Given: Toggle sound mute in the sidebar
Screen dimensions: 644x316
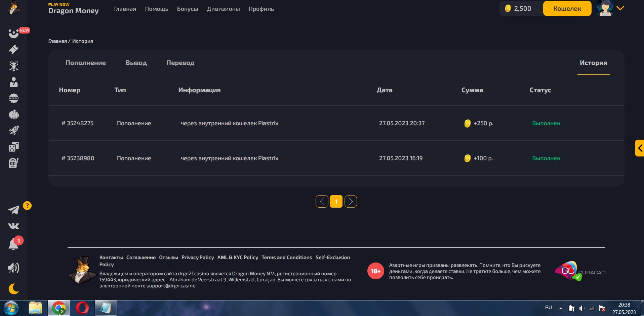Looking at the screenshot, I should pos(13,268).
